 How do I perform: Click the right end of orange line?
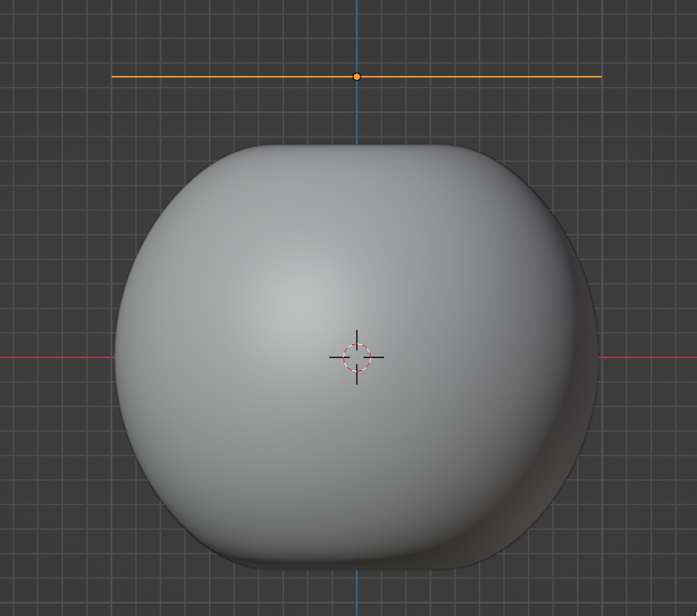point(600,77)
